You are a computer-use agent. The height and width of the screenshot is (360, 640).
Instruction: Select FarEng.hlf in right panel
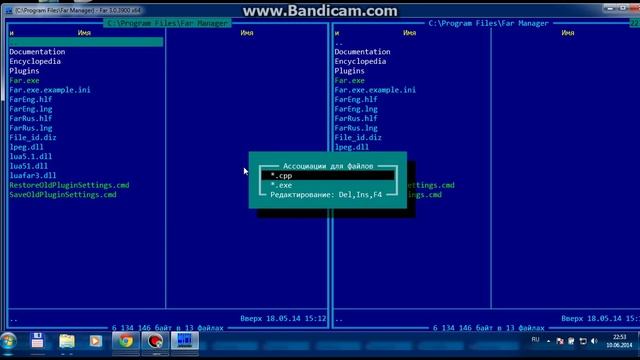(x=356, y=99)
